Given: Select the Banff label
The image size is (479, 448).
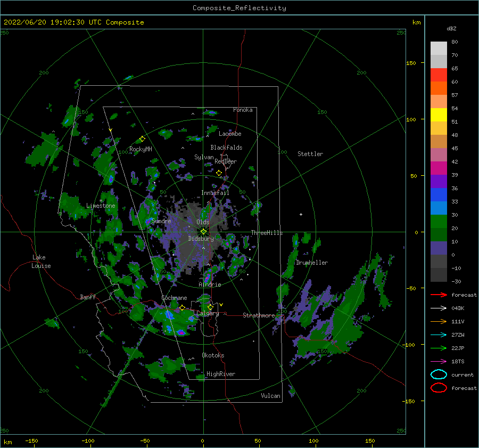Looking at the screenshot, I should [x=88, y=297].
